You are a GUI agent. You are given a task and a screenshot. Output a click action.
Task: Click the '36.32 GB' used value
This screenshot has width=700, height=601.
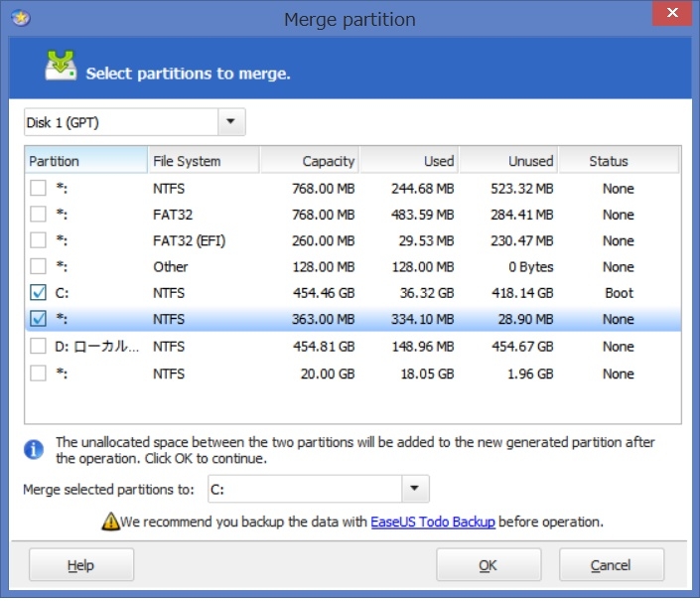click(427, 293)
